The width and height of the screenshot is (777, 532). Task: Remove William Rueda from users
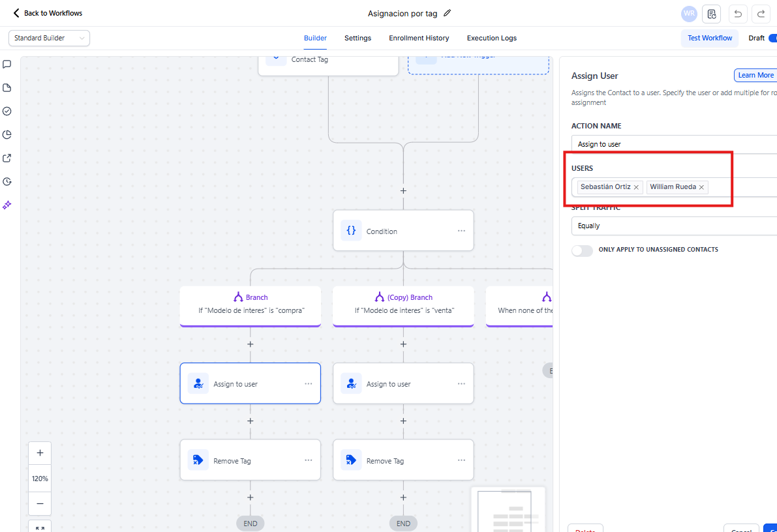[701, 187]
